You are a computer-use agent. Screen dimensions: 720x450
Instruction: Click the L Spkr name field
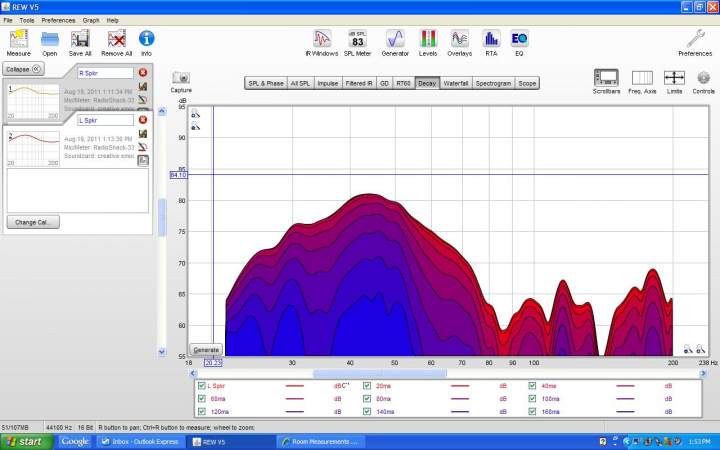(x=106, y=120)
